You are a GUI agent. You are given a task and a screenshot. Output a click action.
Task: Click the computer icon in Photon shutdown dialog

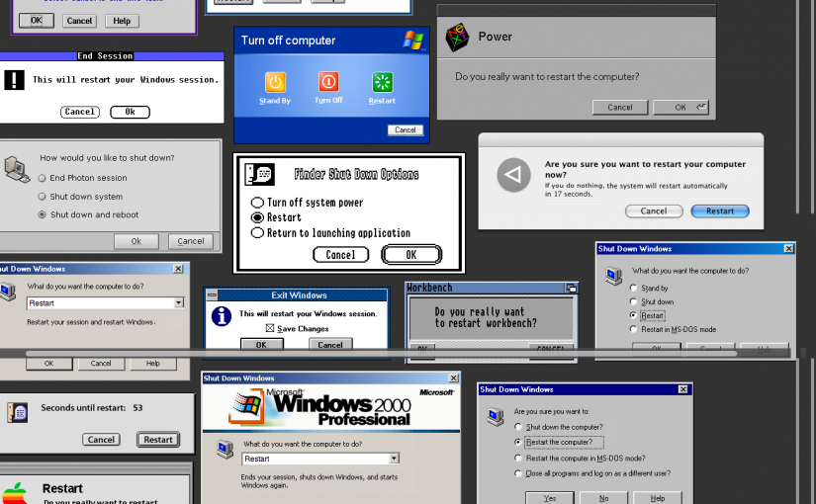(17, 170)
